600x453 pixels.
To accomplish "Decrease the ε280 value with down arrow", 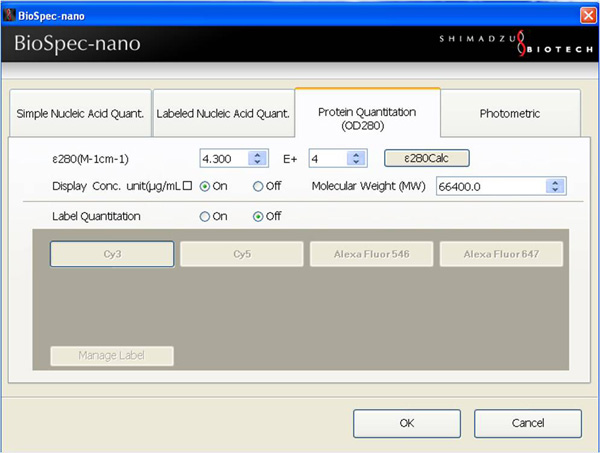I will [257, 162].
